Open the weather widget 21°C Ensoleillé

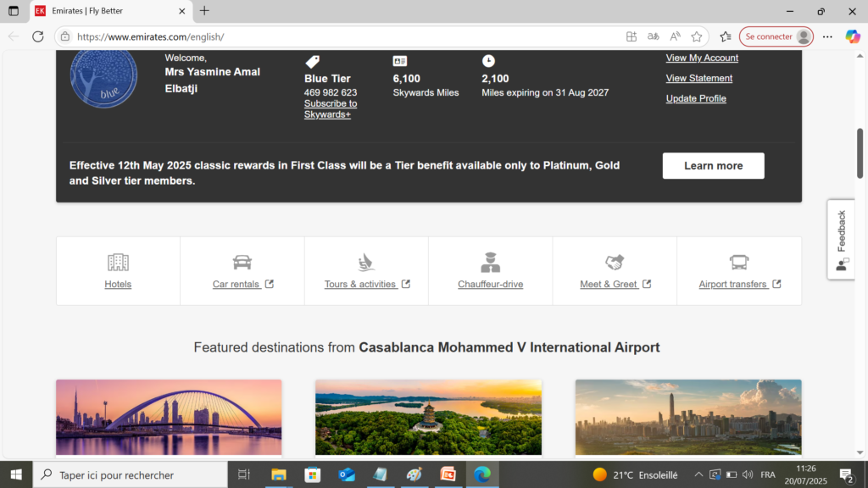pyautogui.click(x=635, y=474)
